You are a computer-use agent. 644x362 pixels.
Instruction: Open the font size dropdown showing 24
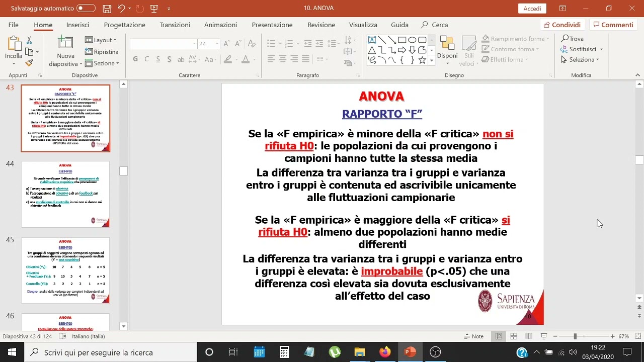pos(217,44)
